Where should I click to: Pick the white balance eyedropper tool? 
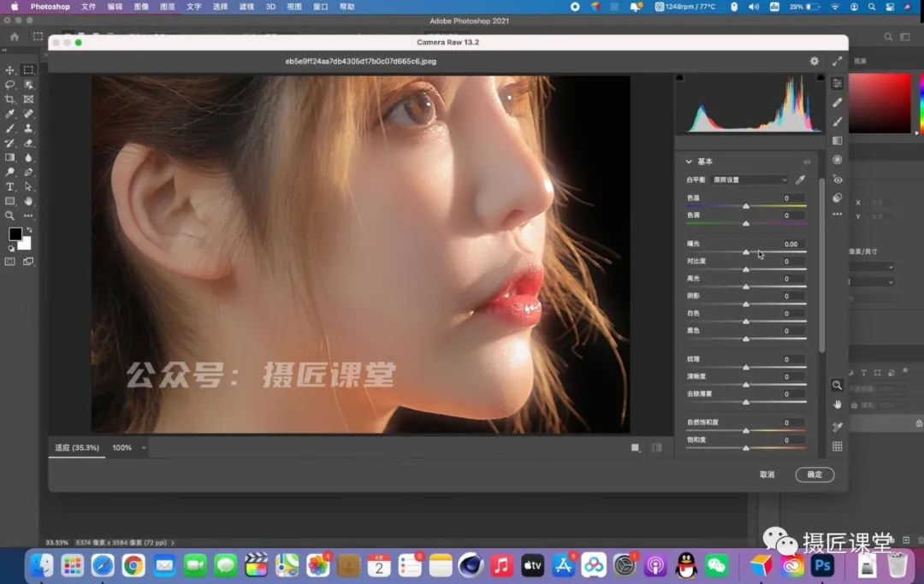[x=801, y=180]
